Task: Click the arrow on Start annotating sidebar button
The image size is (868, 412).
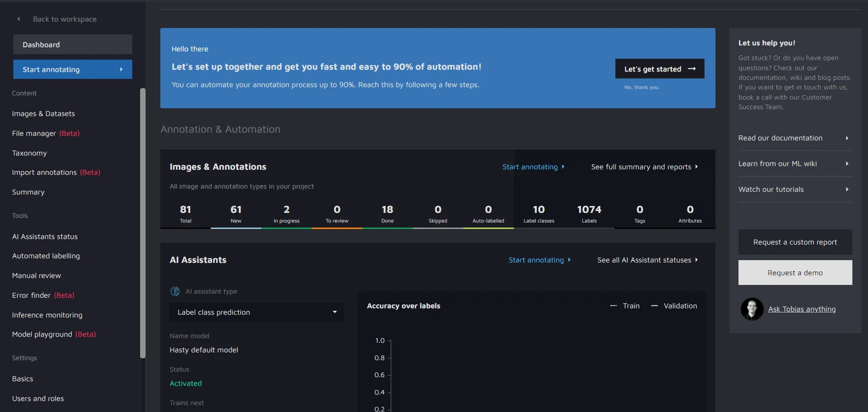Action: [x=121, y=70]
